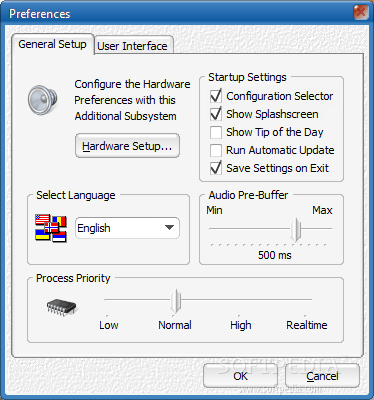Click the Audio Pre-Buffer slider thumb
This screenshot has height=400, width=374.
click(295, 229)
